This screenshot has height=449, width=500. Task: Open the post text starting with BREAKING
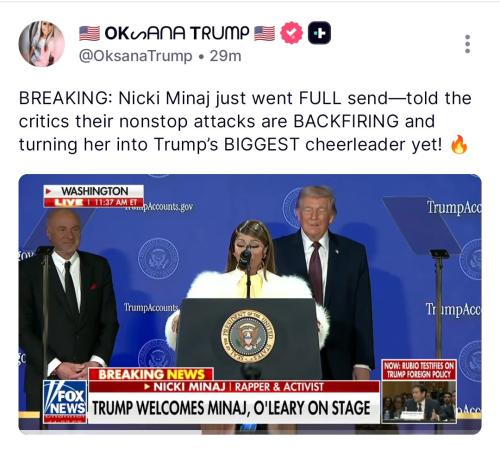(x=245, y=121)
